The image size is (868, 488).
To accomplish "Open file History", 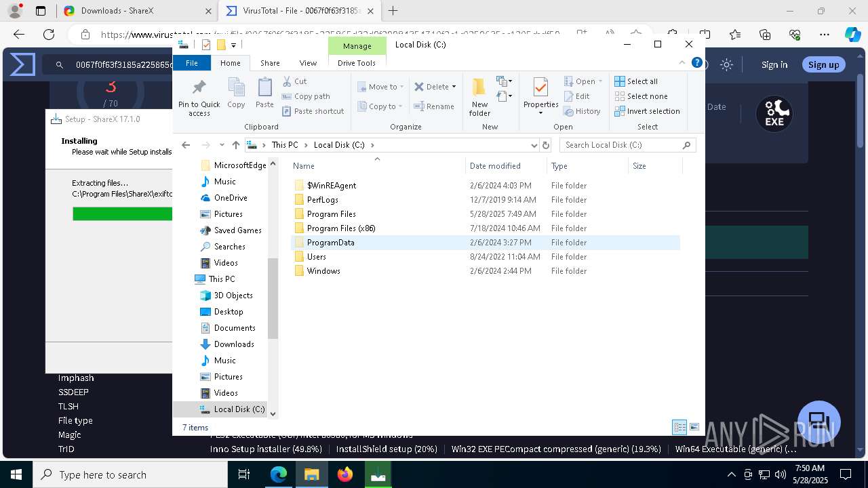I will pos(582,111).
